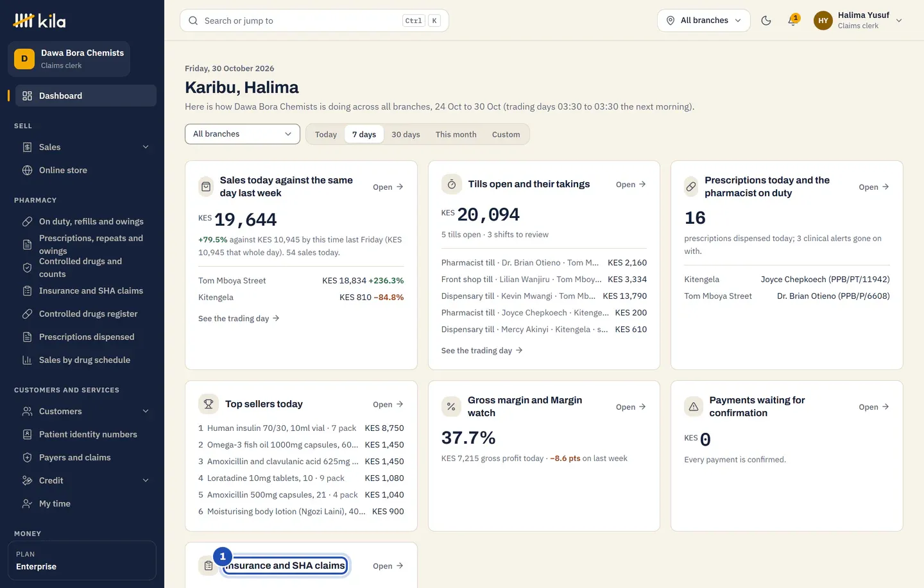Click the Top sellers trophy icon
This screenshot has height=588, width=924.
coord(209,404)
